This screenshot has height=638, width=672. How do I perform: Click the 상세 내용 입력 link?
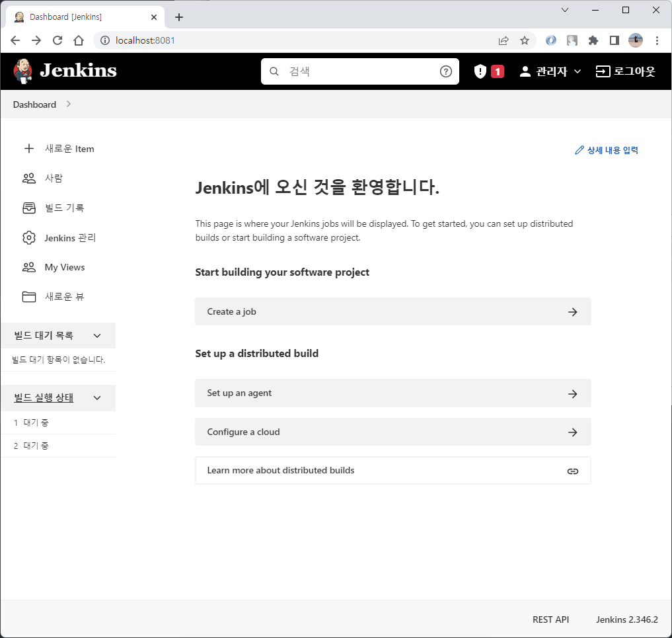(607, 150)
